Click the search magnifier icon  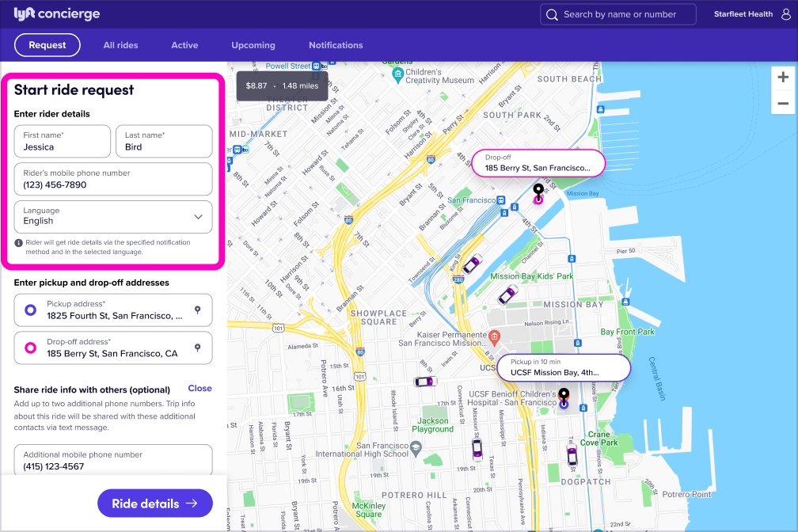(x=552, y=15)
